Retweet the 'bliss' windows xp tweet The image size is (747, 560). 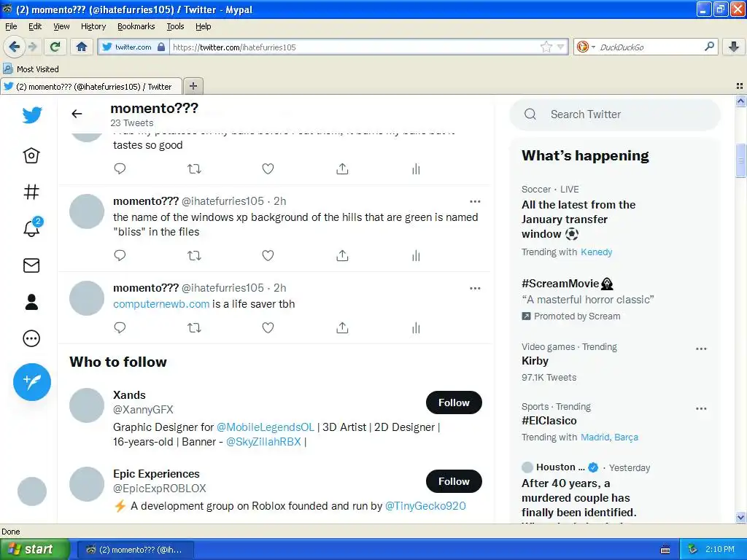click(x=194, y=256)
